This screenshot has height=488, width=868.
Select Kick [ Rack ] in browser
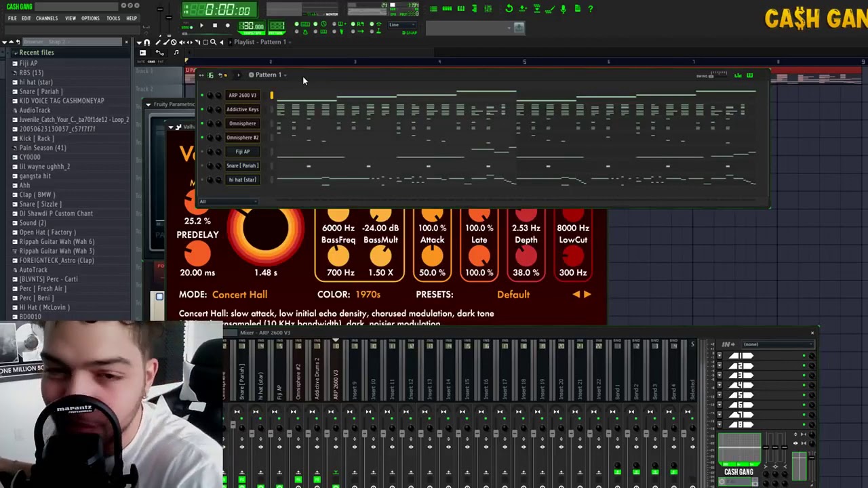[37, 138]
